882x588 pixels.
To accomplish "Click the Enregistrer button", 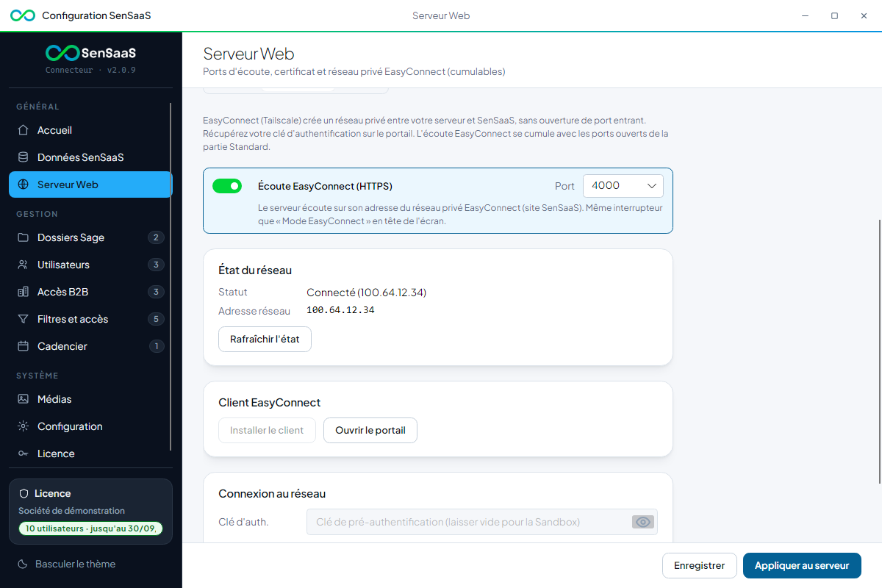I will pyautogui.click(x=700, y=565).
